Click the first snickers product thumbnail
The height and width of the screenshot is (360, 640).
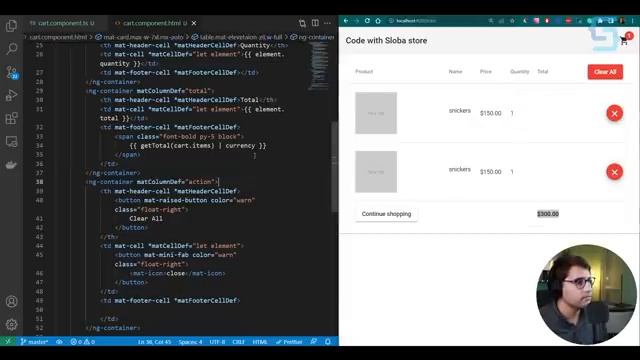click(x=376, y=113)
